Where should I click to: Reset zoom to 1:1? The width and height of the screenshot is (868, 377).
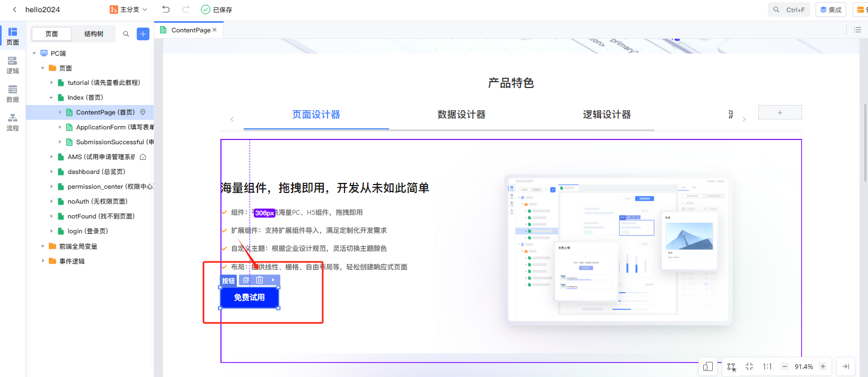pos(767,366)
